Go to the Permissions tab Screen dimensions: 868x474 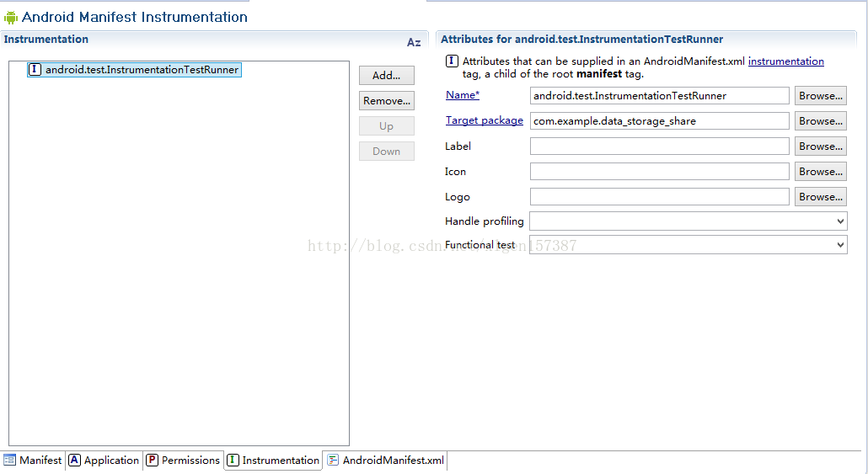coord(183,461)
